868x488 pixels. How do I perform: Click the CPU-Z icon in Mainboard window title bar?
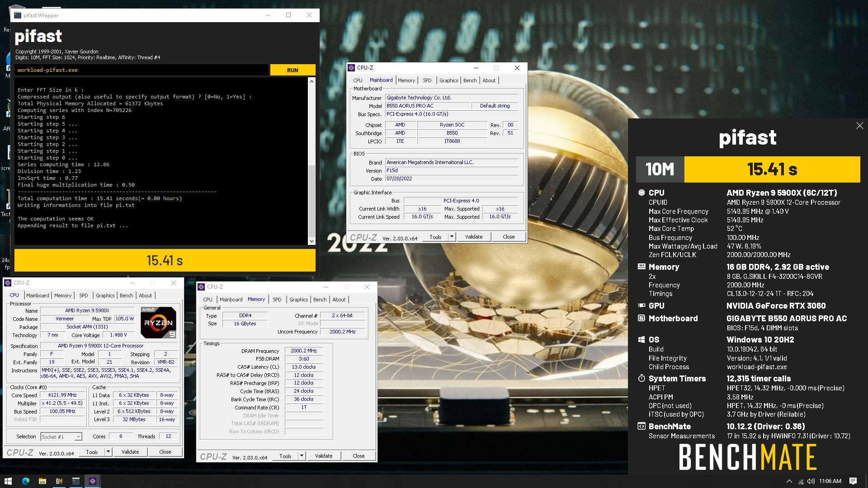[x=352, y=68]
